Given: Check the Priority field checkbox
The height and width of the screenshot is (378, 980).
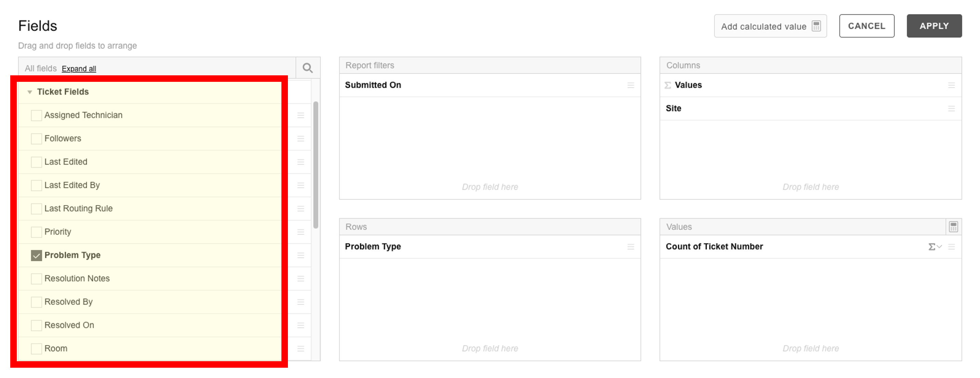Looking at the screenshot, I should click(37, 232).
